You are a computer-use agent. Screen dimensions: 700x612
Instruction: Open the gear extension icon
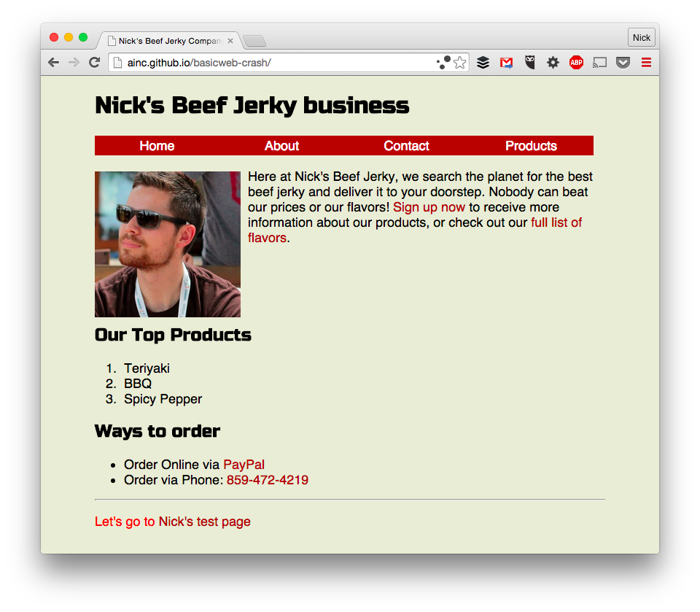click(553, 63)
